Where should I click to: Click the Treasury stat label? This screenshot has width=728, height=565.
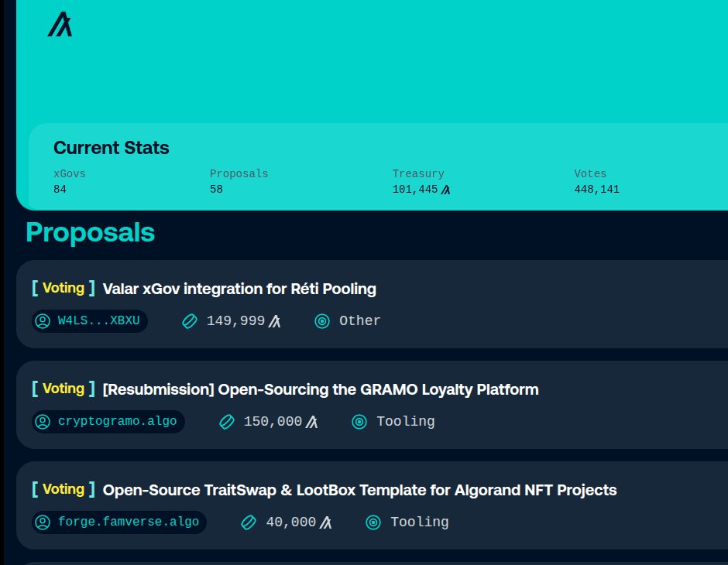pyautogui.click(x=418, y=173)
